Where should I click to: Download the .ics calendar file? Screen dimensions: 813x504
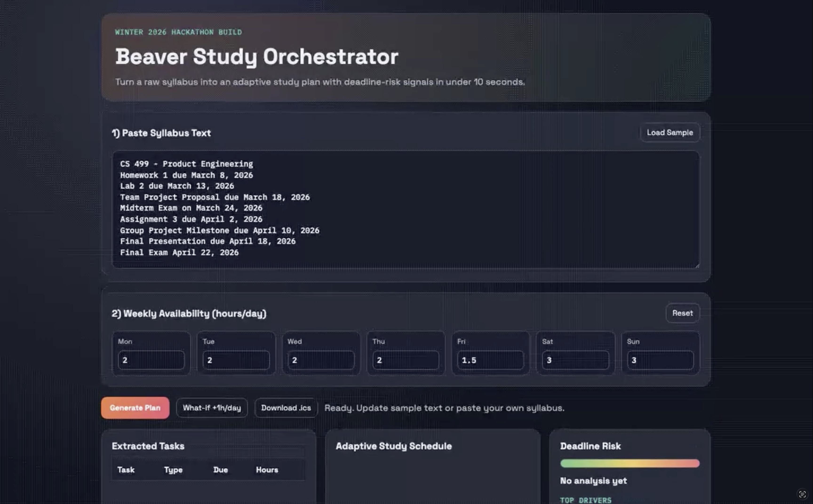coord(286,408)
